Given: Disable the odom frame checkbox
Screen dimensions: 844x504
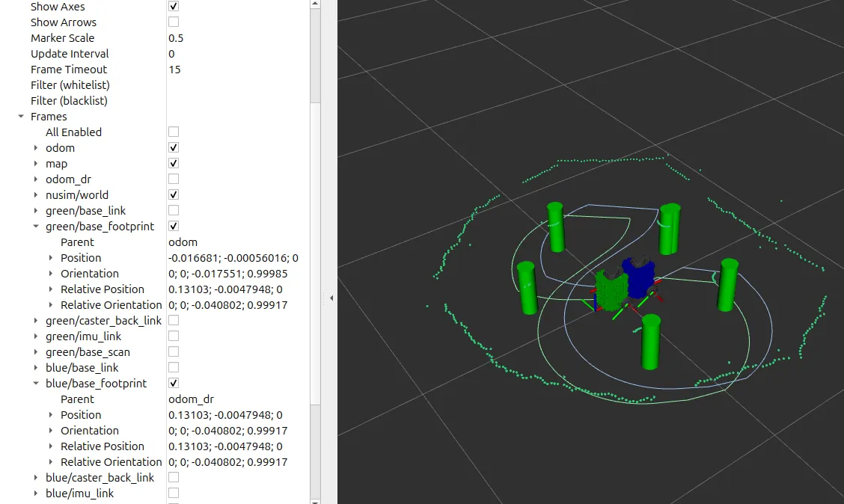Looking at the screenshot, I should (174, 148).
